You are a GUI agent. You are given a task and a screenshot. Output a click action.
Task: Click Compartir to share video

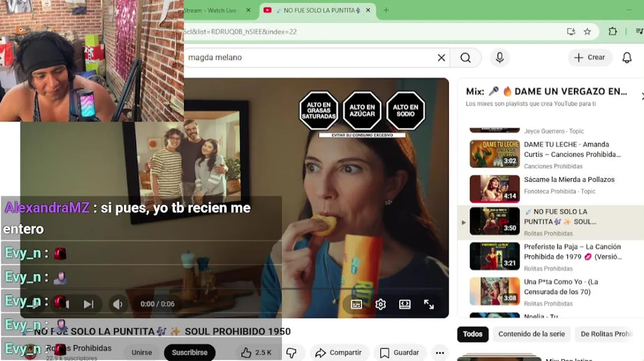(339, 352)
